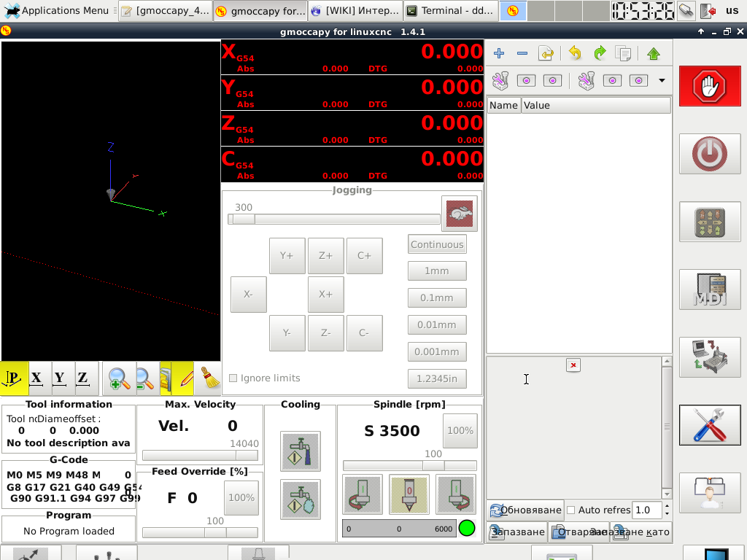Start spindle in reverse rotation
The height and width of the screenshot is (560, 747).
tap(363, 494)
